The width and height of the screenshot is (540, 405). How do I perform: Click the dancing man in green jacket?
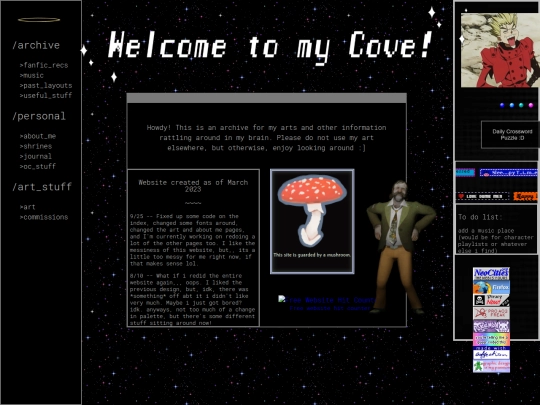click(x=399, y=247)
